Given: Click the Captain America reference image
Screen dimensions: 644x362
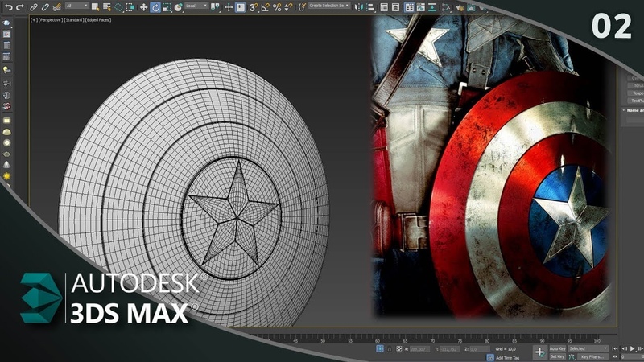Looking at the screenshot, I should tap(491, 167).
